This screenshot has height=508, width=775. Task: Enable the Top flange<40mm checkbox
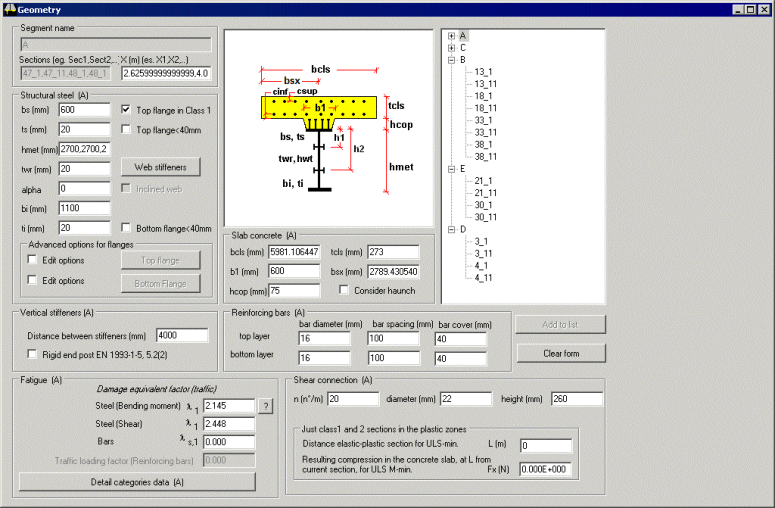(x=127, y=129)
